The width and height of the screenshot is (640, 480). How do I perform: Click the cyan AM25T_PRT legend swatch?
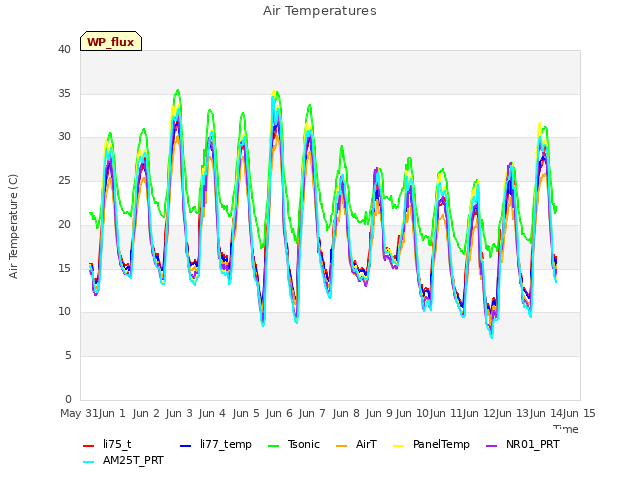[89, 462]
